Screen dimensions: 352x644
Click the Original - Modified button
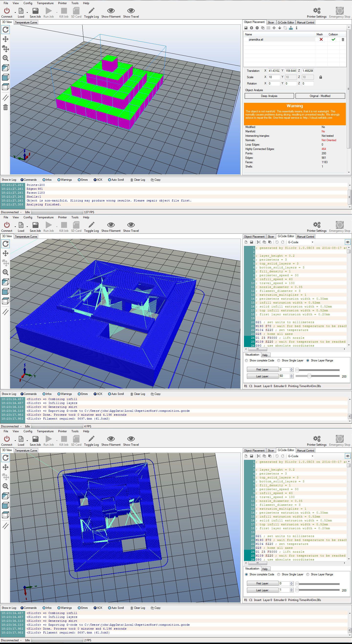click(x=320, y=96)
